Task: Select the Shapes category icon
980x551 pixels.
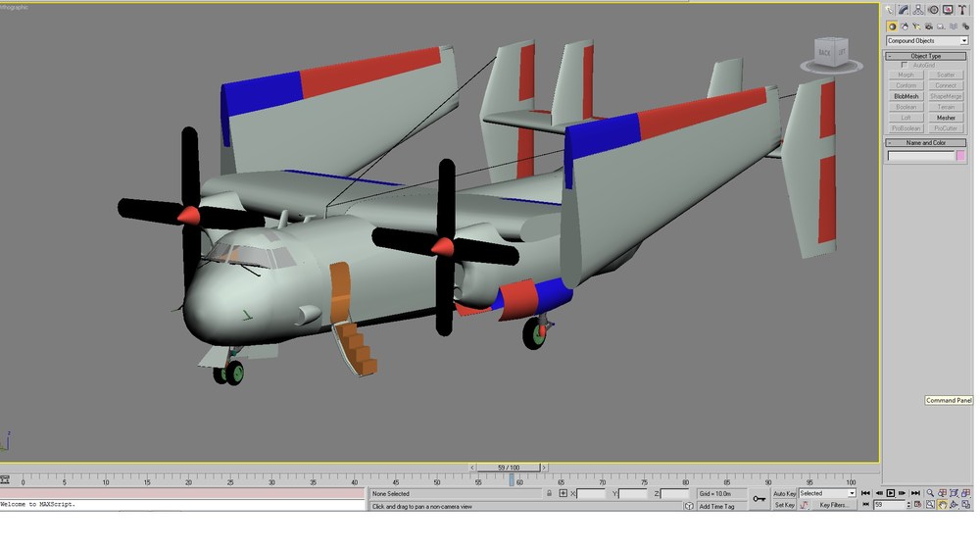Action: coord(905,26)
